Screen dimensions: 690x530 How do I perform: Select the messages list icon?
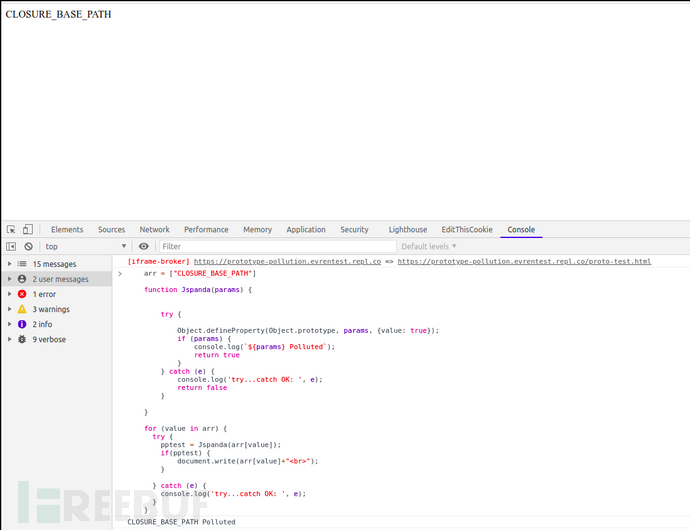pyautogui.click(x=22, y=264)
